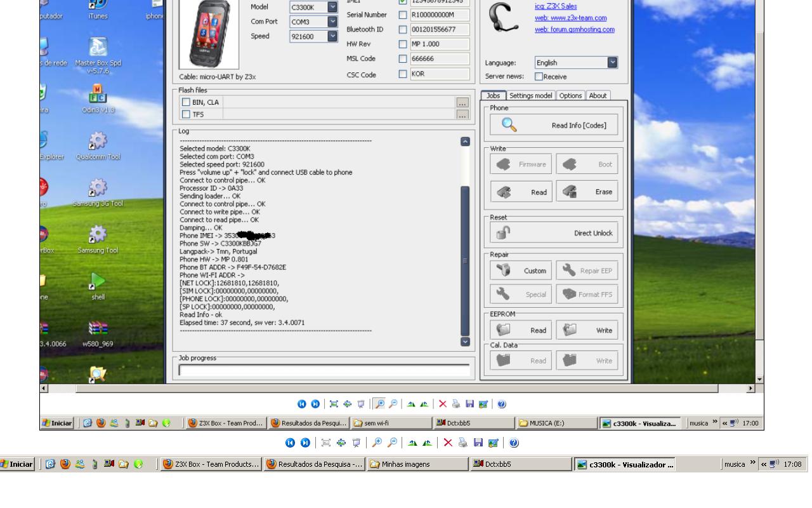Click the Log vertical scrollbar thumb

tap(465, 260)
